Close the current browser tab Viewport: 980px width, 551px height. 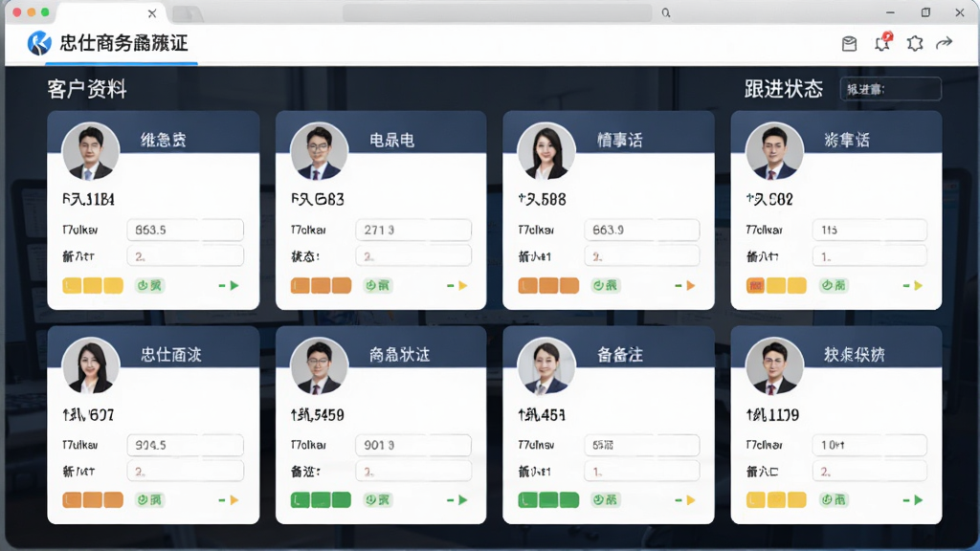(152, 13)
